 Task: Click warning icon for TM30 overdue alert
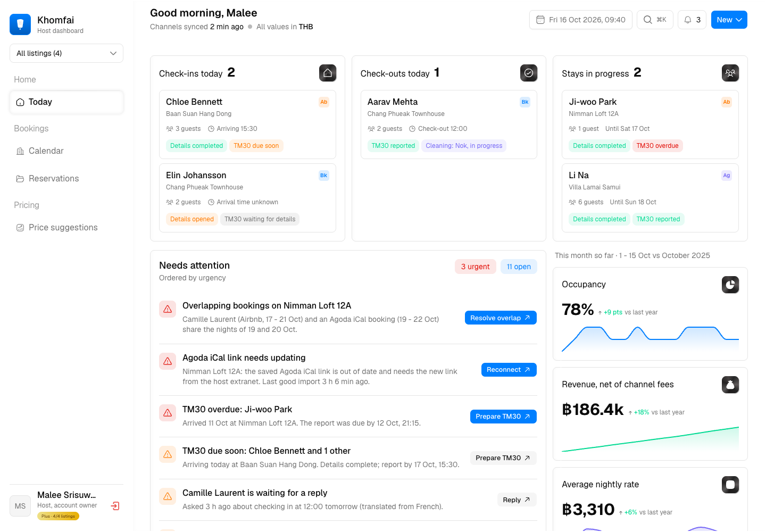pos(168,413)
